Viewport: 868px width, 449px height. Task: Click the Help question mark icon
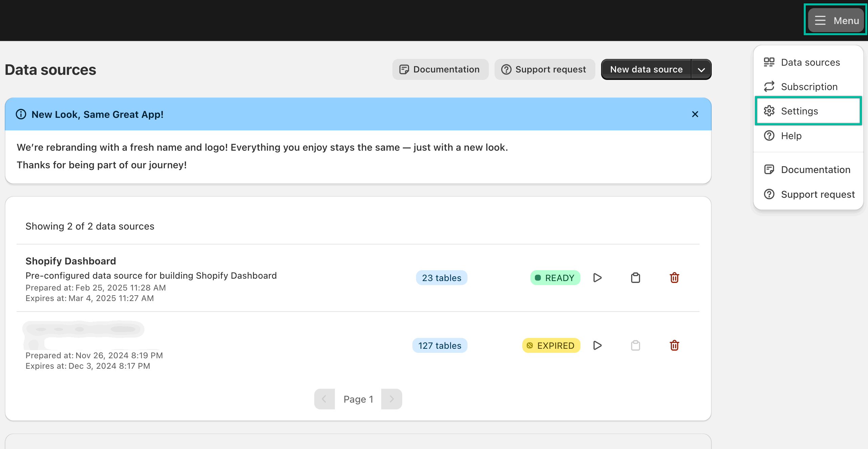click(x=769, y=135)
